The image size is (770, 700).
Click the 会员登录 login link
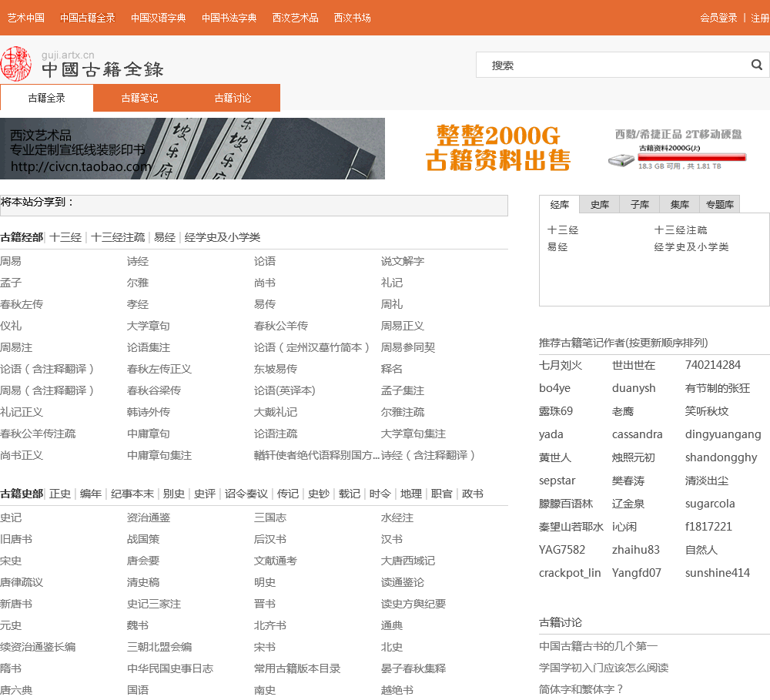[718, 18]
